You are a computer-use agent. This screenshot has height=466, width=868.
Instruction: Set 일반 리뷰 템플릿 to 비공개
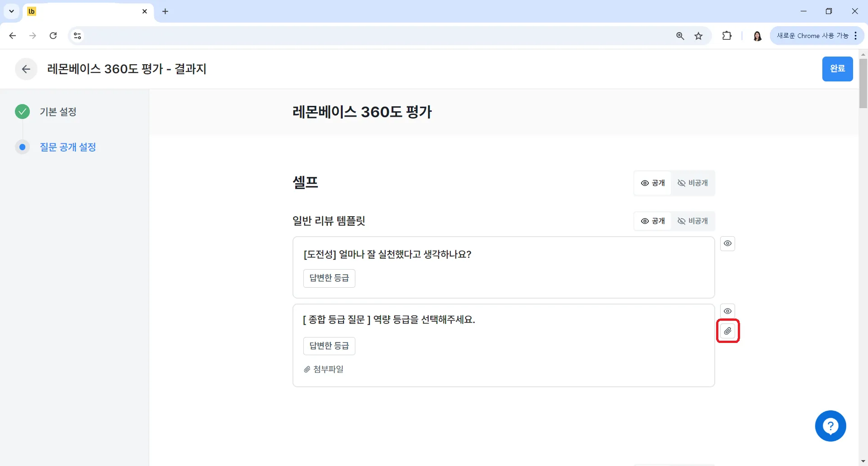point(693,221)
